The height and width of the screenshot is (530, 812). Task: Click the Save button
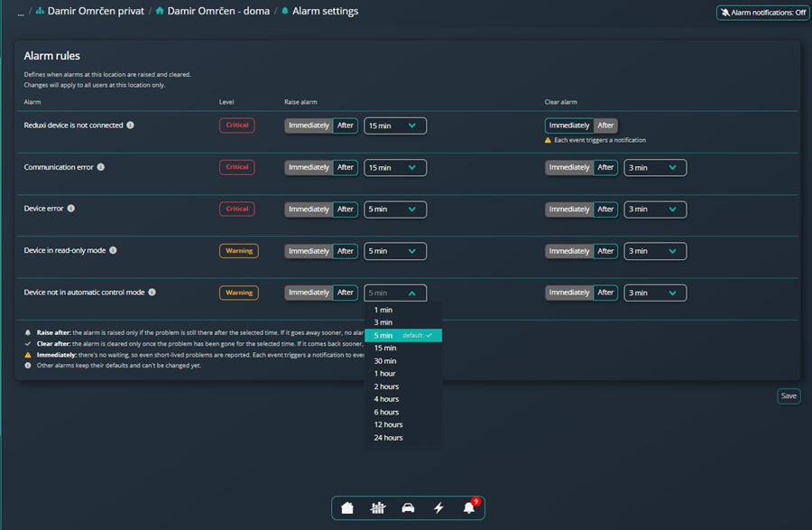pos(789,395)
